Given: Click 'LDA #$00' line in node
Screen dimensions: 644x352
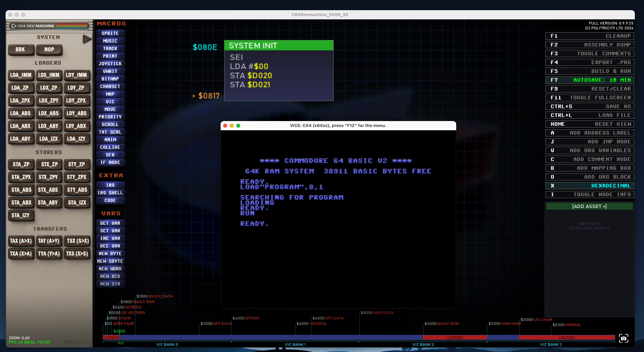Looking at the screenshot, I should tap(249, 67).
